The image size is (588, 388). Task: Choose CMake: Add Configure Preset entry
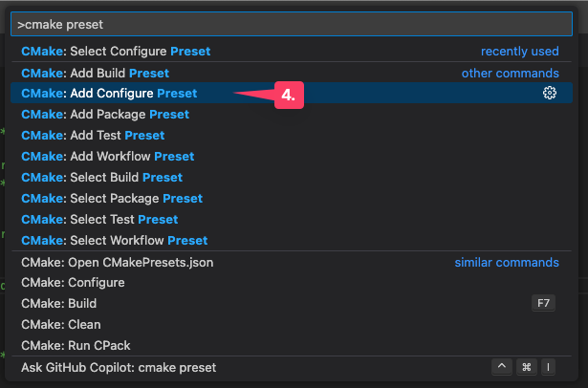click(x=109, y=94)
